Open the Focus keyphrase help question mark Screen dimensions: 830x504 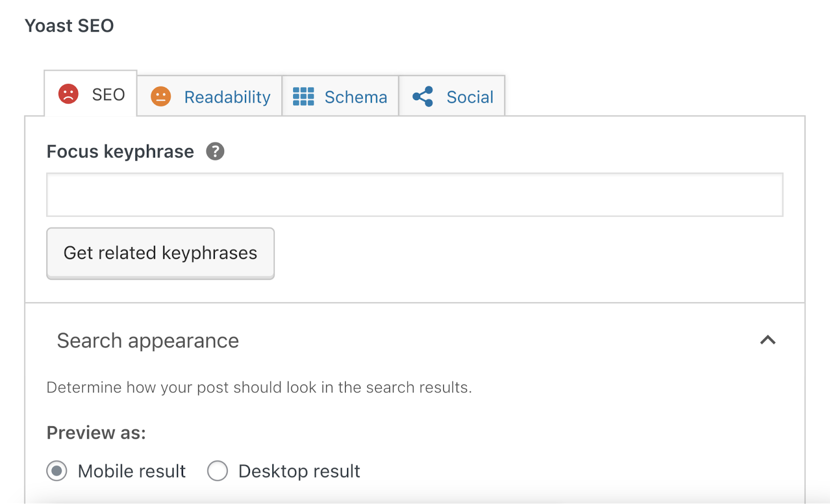click(x=215, y=151)
